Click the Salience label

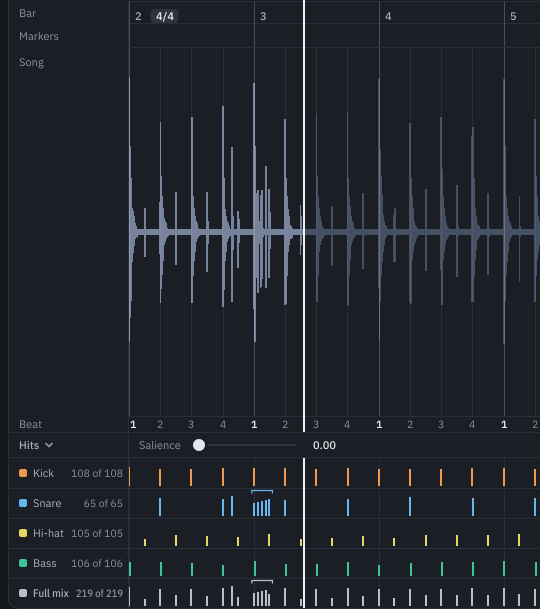coord(160,445)
